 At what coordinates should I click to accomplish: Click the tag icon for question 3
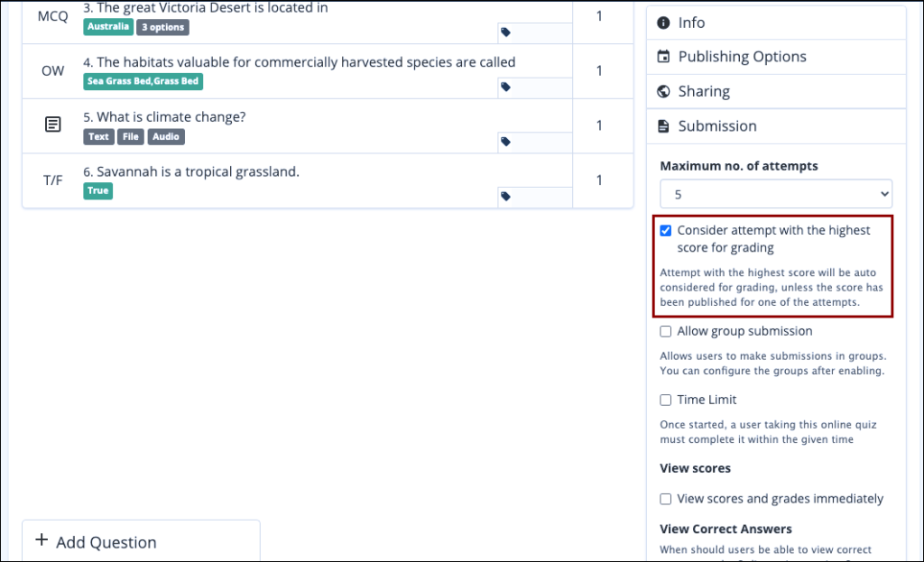coord(505,32)
